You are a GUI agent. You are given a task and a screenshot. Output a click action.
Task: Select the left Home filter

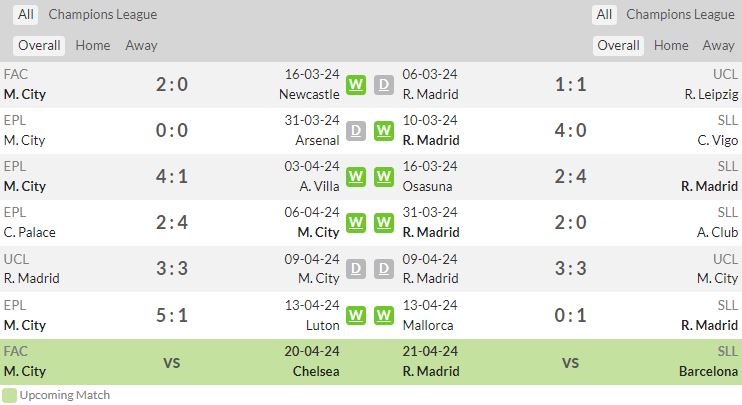(93, 46)
